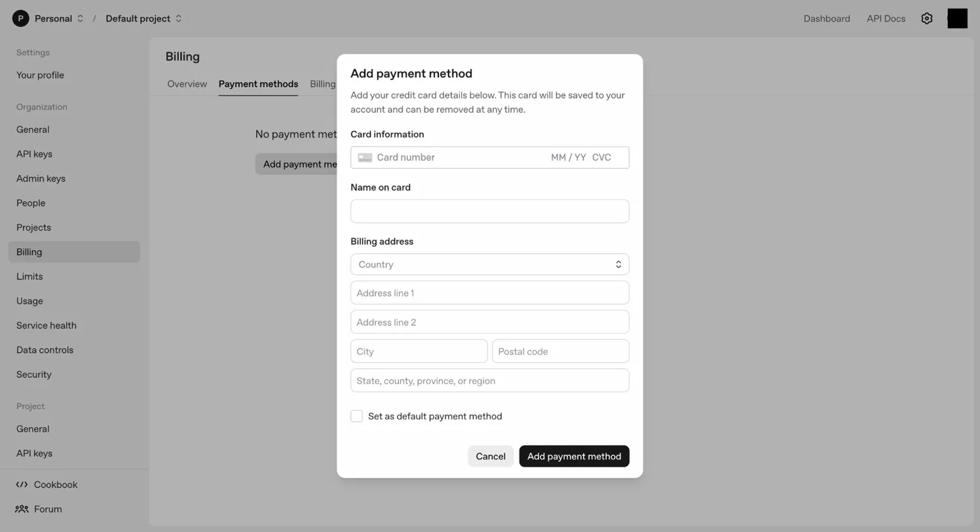Submit with the Add payment method button
Image resolution: width=980 pixels, height=532 pixels.
pos(574,456)
